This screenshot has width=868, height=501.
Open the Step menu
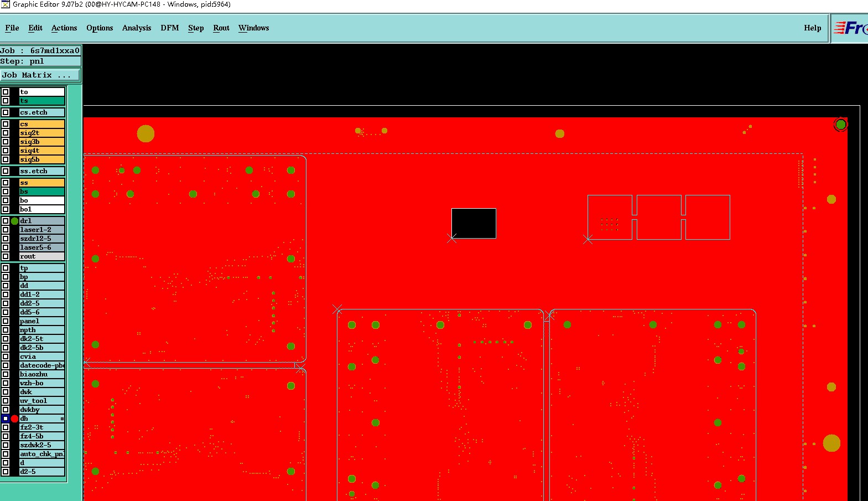coord(196,28)
